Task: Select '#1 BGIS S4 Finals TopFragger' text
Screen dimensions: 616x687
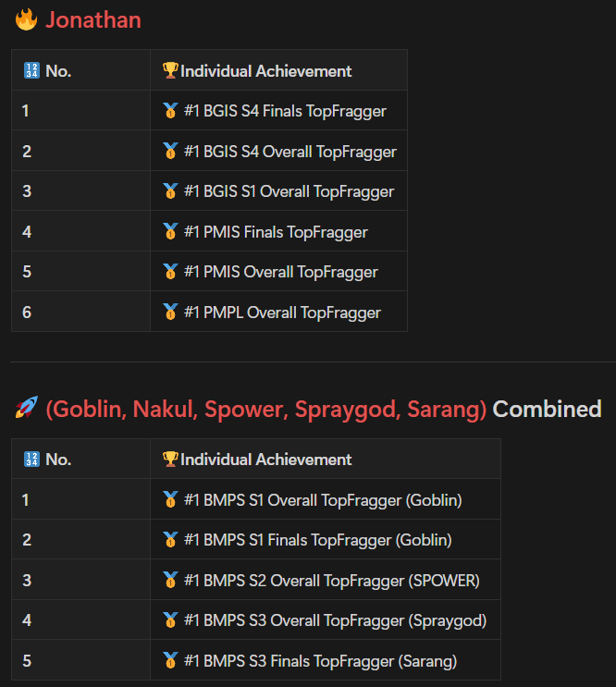Action: pos(285,111)
